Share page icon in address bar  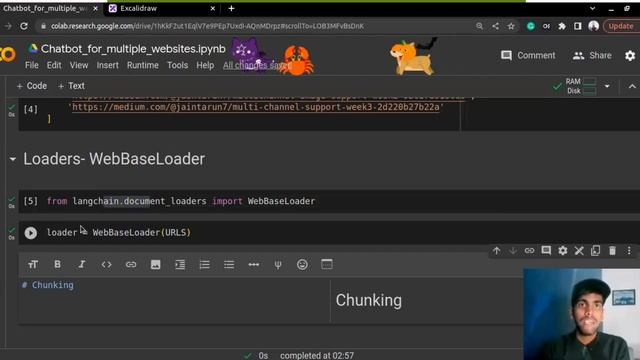[x=496, y=26]
